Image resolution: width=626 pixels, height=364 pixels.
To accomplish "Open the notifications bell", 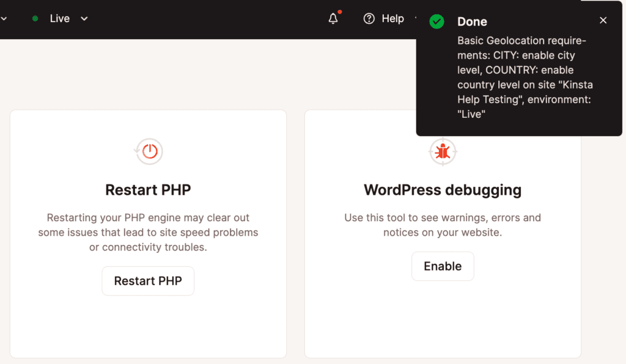I will [x=333, y=18].
